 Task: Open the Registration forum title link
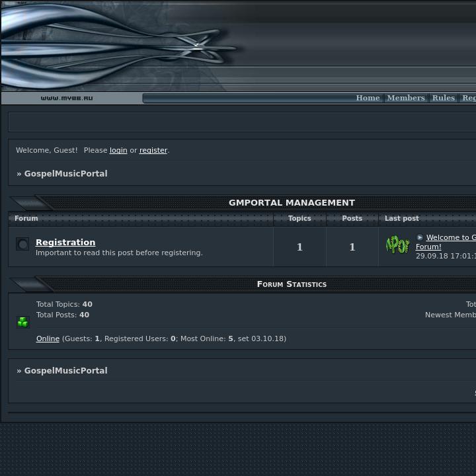[x=65, y=242]
